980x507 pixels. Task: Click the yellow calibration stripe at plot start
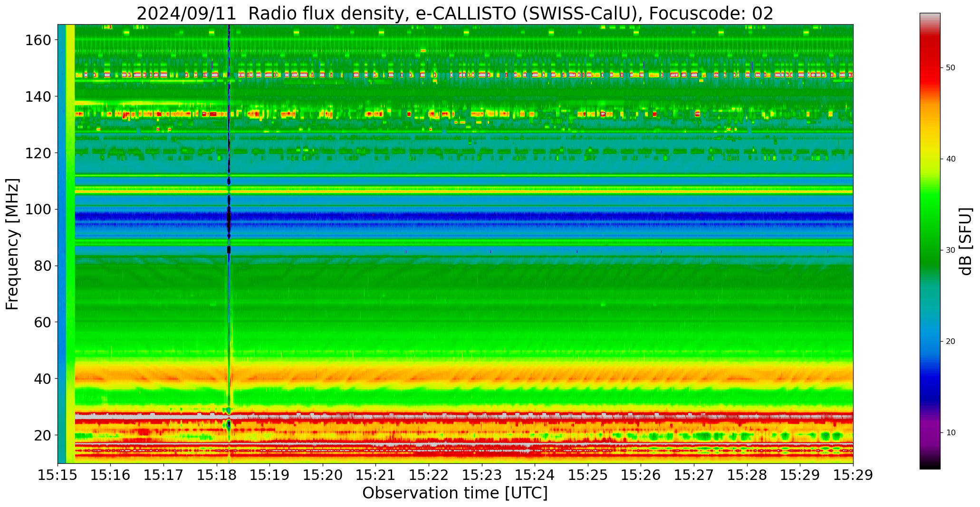tap(70, 244)
